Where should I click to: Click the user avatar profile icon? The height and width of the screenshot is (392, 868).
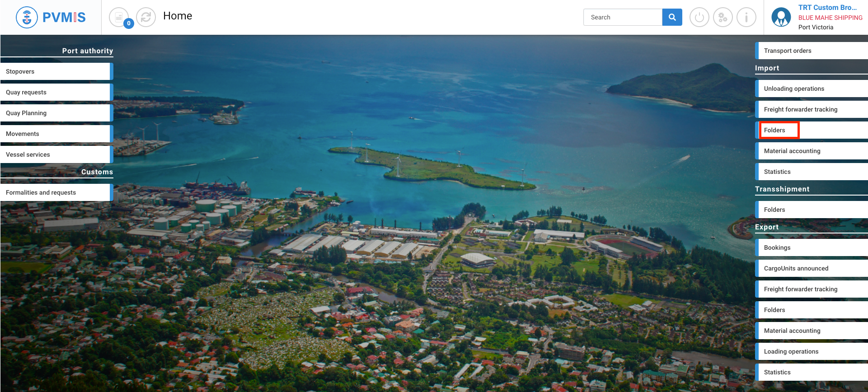click(781, 18)
